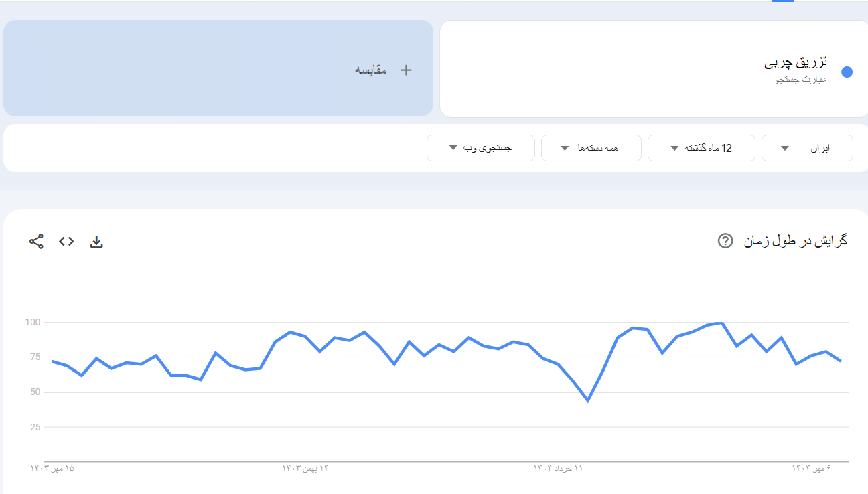This screenshot has height=494, width=868.
Task: Click the ۶ مهر date axis label
Action: pos(810,468)
